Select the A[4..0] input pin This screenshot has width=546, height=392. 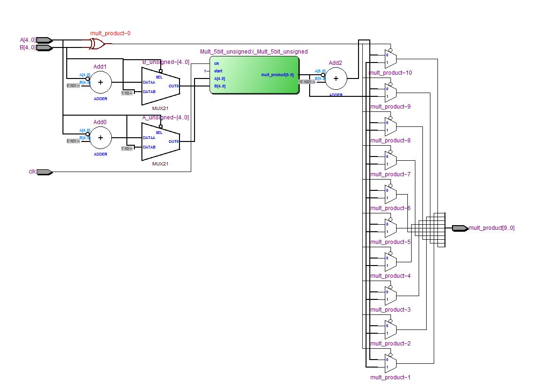click(x=44, y=40)
